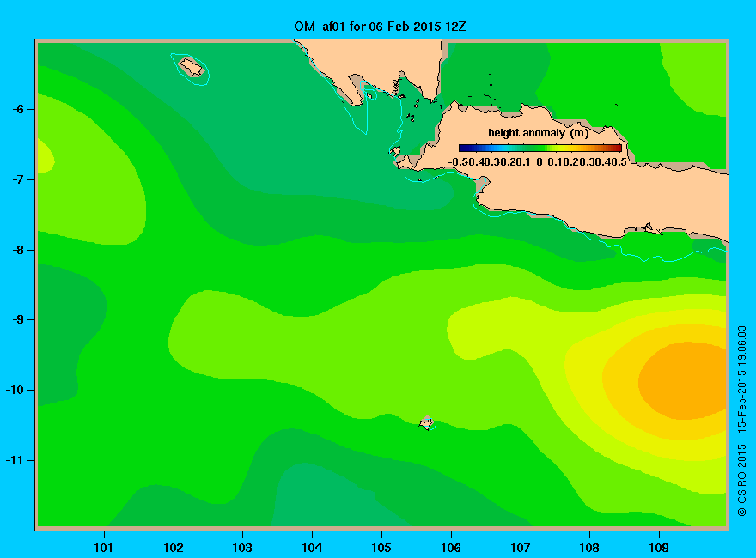Viewport: 756px width, 558px height.
Task: Click the longitude axis label 105
Action: click(x=381, y=548)
